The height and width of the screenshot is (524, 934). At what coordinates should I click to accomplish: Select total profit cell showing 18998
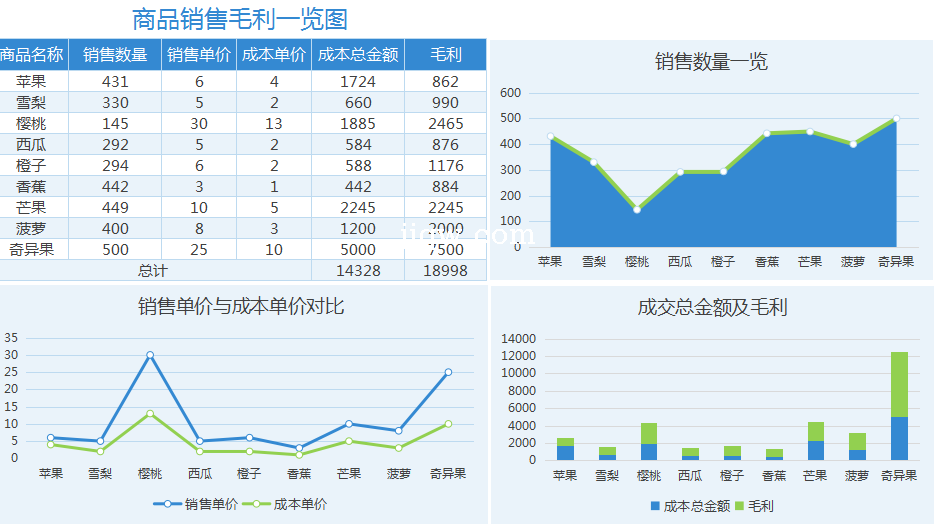coord(445,271)
